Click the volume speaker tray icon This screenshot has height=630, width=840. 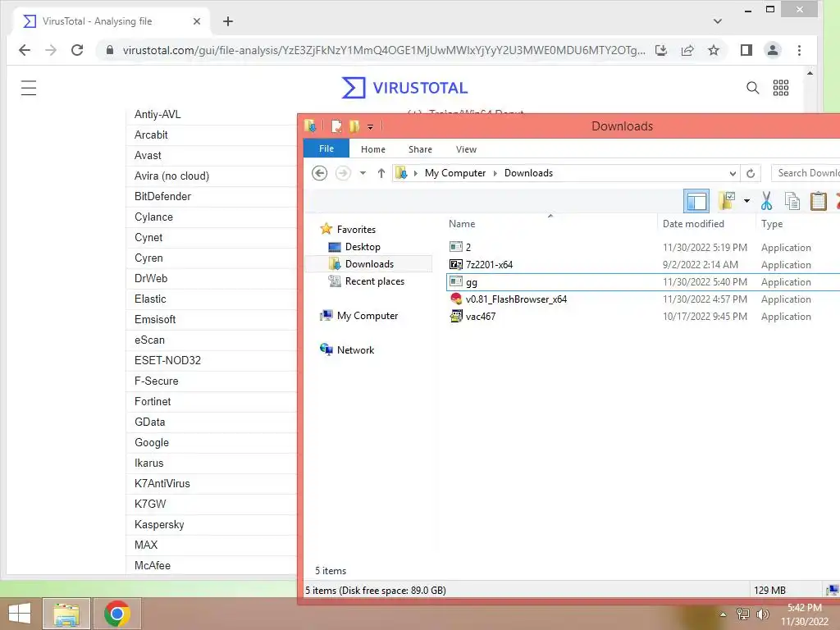[762, 614]
